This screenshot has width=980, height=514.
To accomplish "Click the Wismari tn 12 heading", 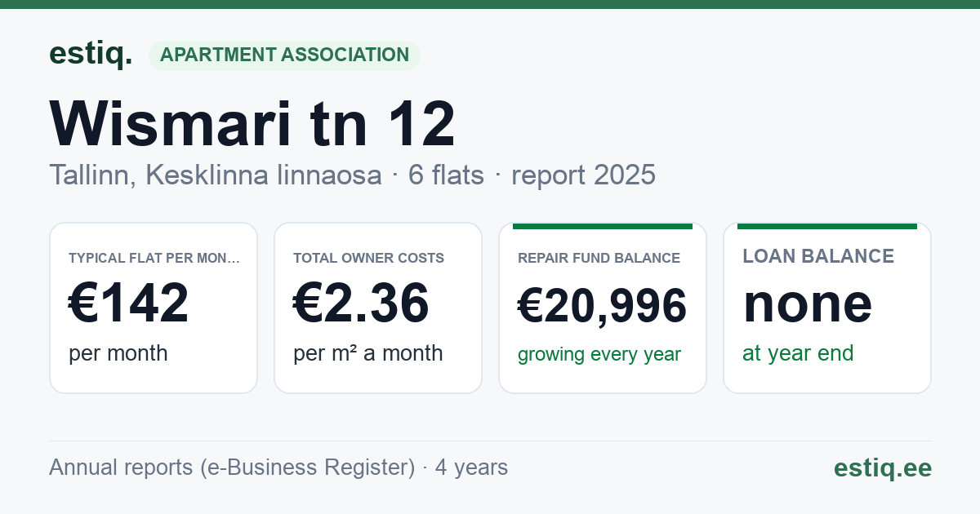I will tap(252, 123).
